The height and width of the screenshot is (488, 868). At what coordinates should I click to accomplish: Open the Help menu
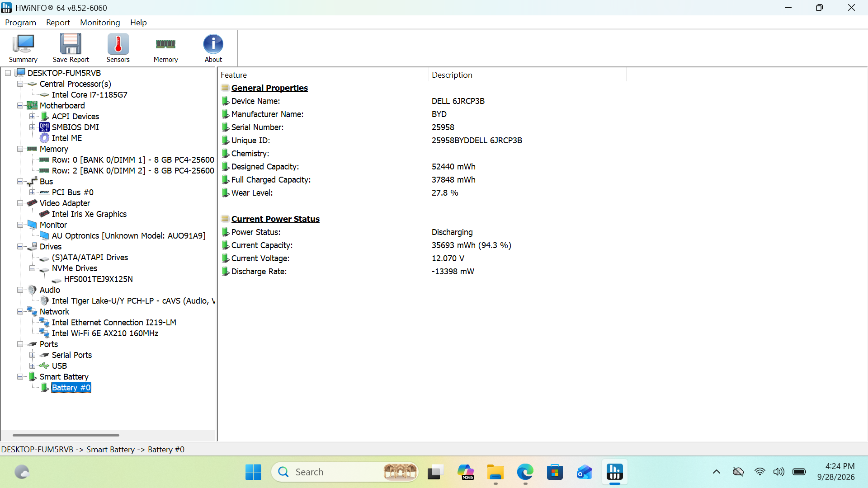pyautogui.click(x=138, y=23)
